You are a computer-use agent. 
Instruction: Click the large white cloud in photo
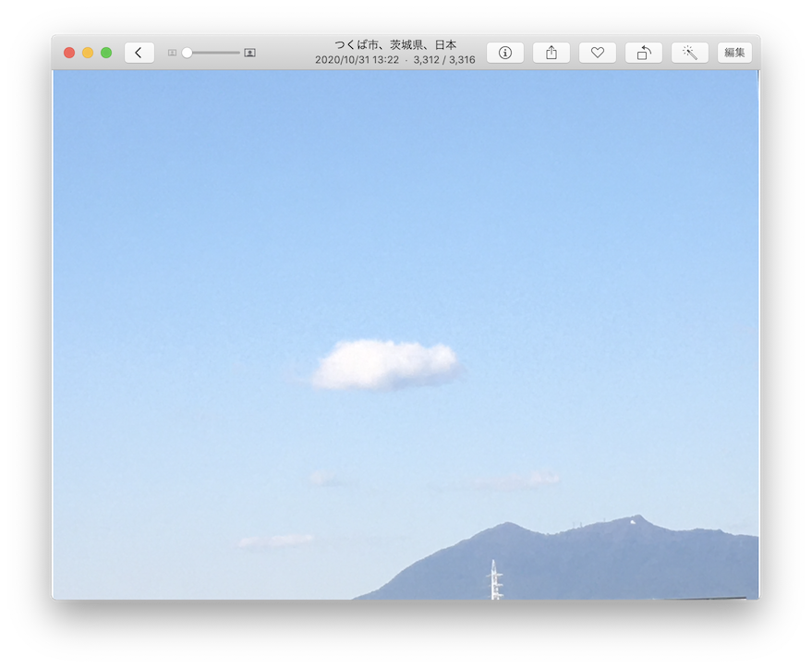[385, 364]
